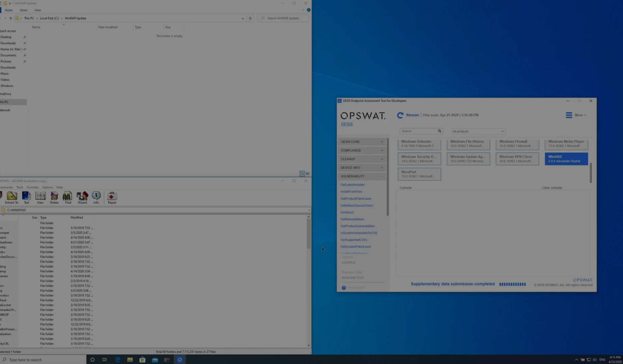
Task: Click the Search WinRAR Update field
Action: tap(283, 18)
